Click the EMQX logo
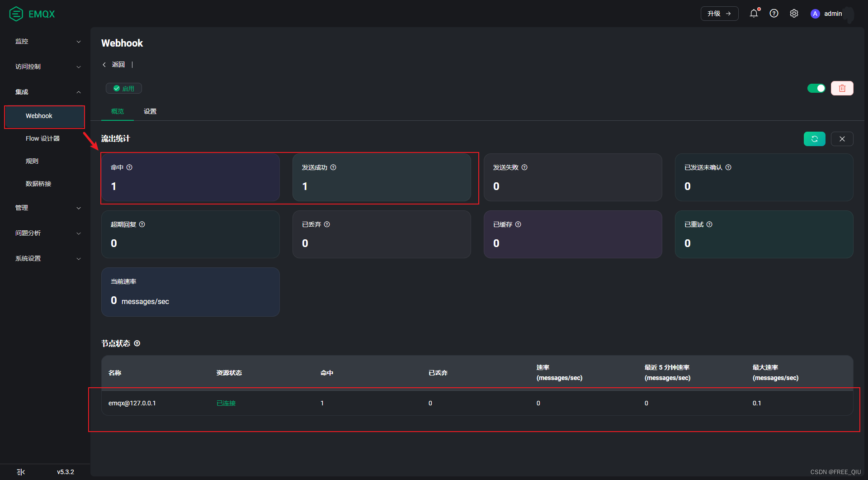The image size is (868, 480). click(32, 14)
